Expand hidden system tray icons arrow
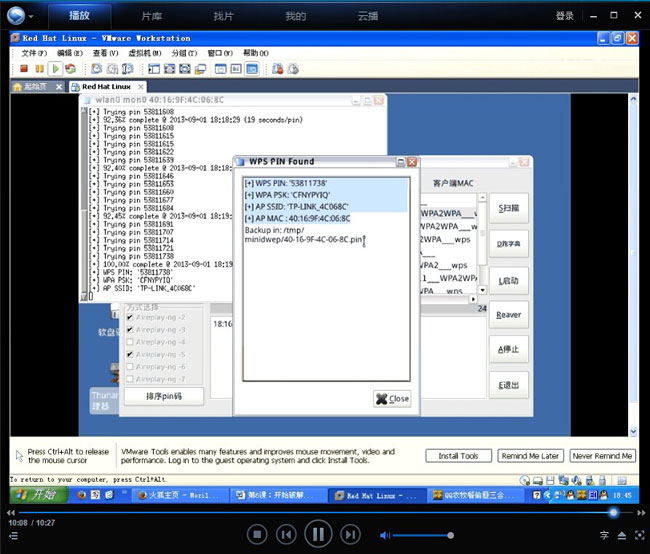This screenshot has width=650, height=554. [x=547, y=495]
